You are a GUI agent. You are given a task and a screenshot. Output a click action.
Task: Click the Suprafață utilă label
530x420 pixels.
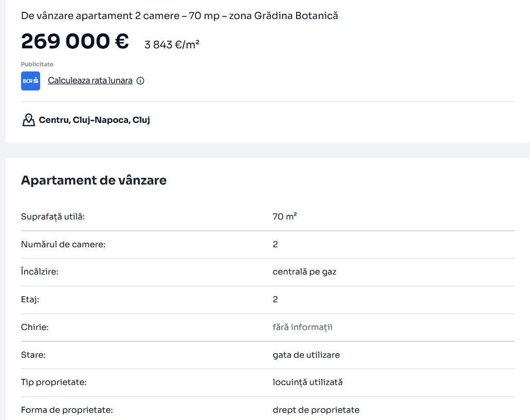tap(52, 217)
